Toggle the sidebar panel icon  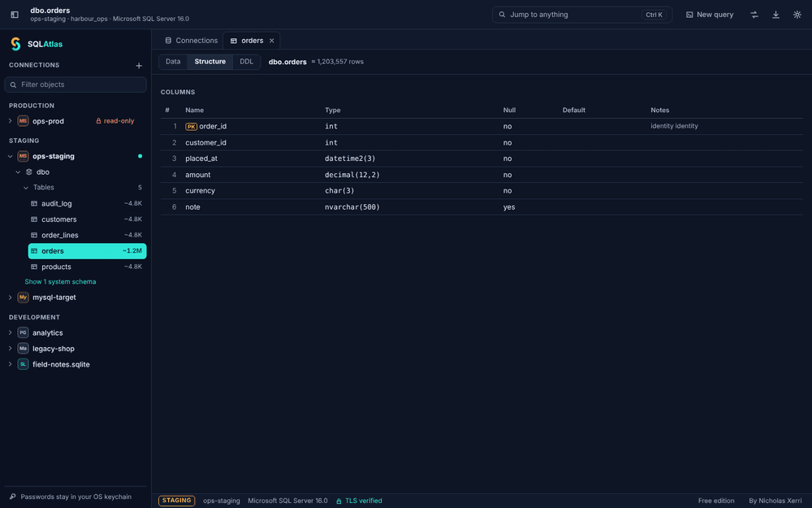click(x=15, y=15)
